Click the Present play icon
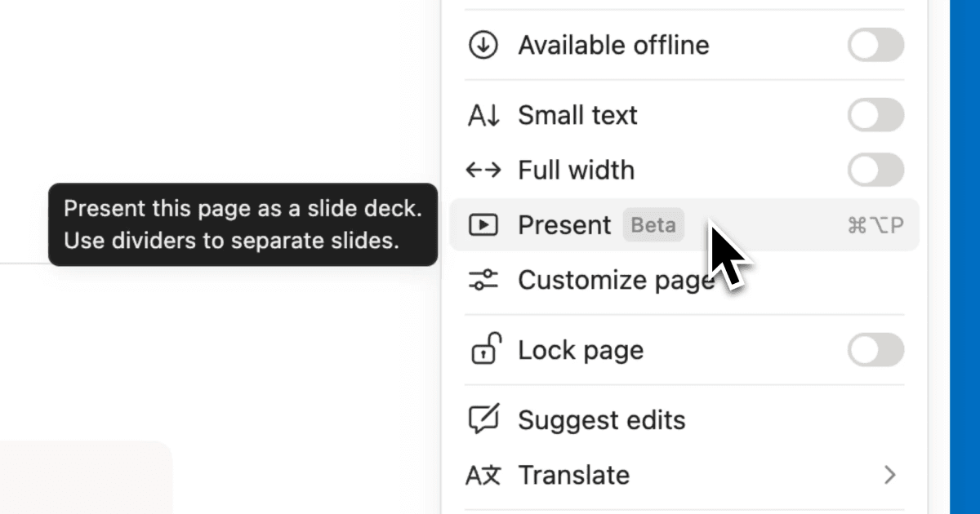 483,225
